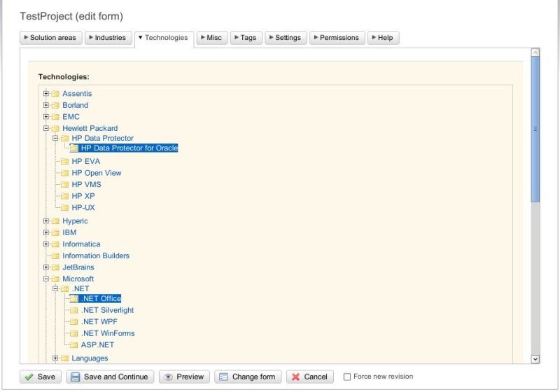Expand the Informatica tree node
Screen dimensions: 560x392
[x=46, y=244]
